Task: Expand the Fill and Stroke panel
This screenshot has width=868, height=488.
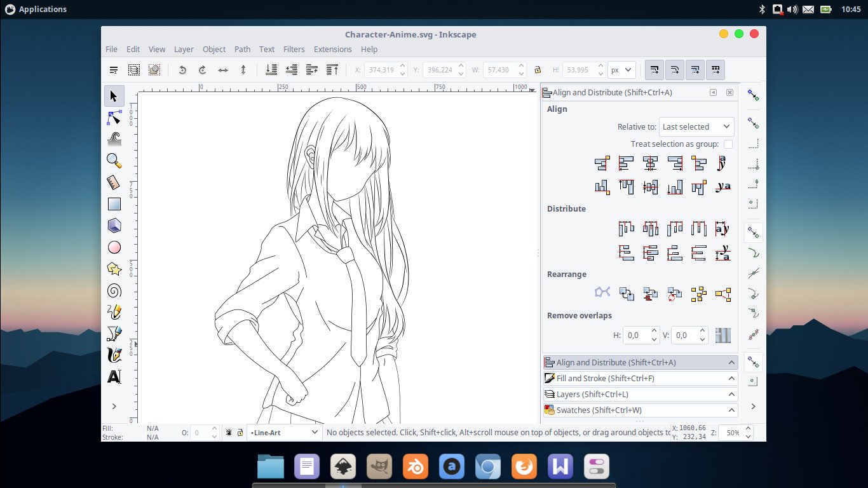Action: click(639, 378)
